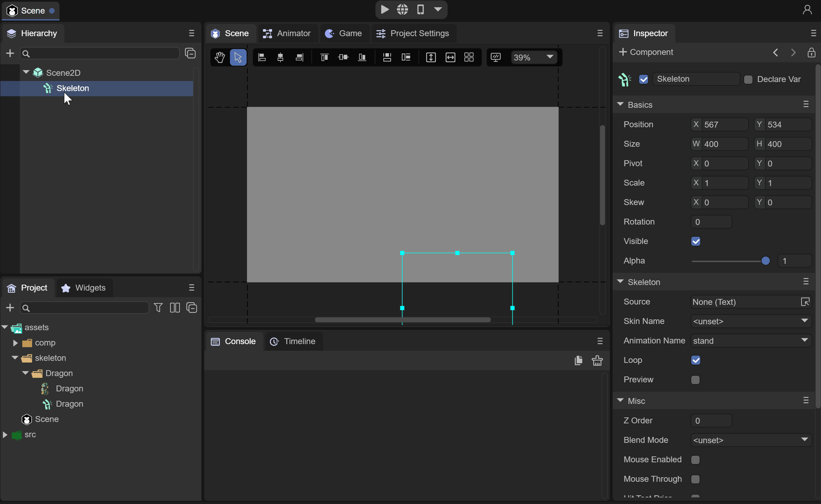This screenshot has height=504, width=821.
Task: Click the align top edges icon
Action: [x=324, y=57]
